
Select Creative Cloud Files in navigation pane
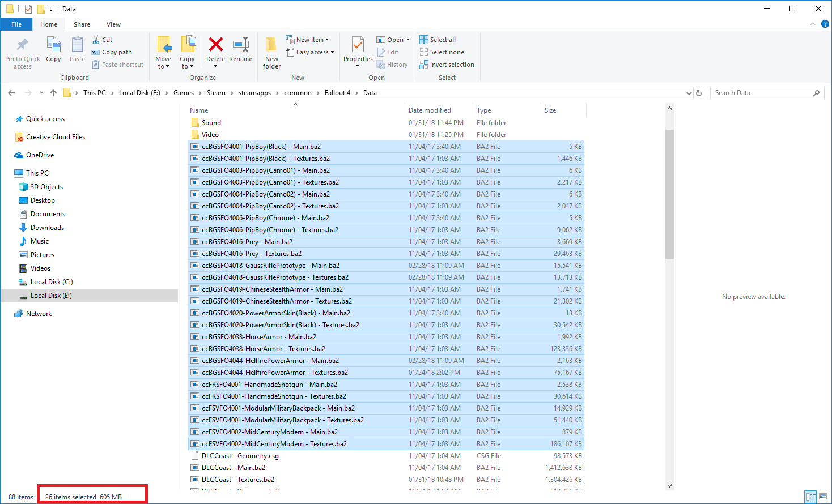tap(56, 137)
